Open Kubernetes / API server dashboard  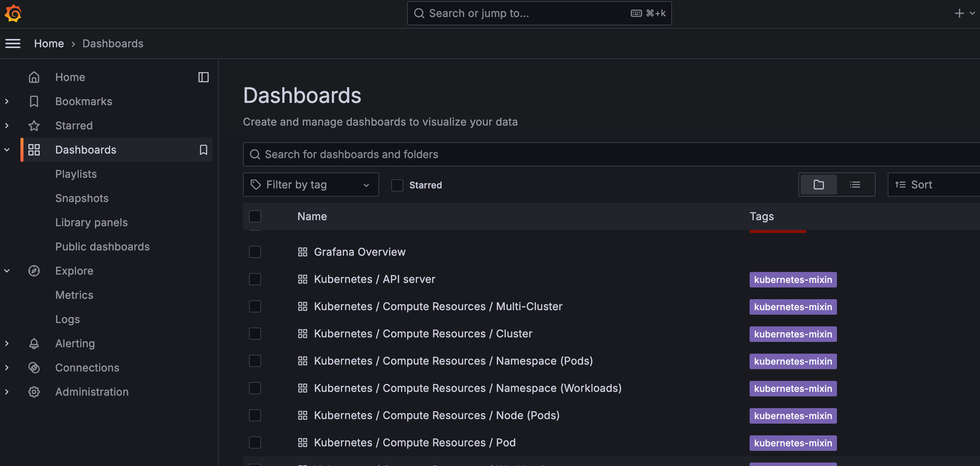(374, 279)
